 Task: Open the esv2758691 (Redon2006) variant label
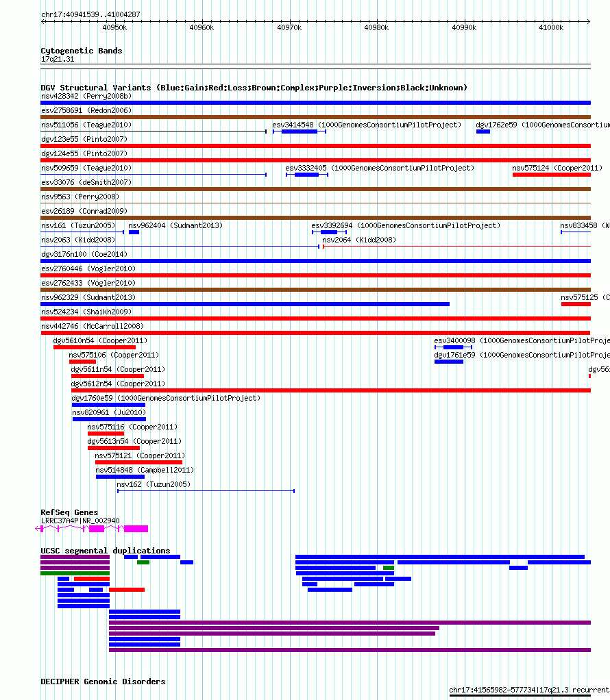86,110
